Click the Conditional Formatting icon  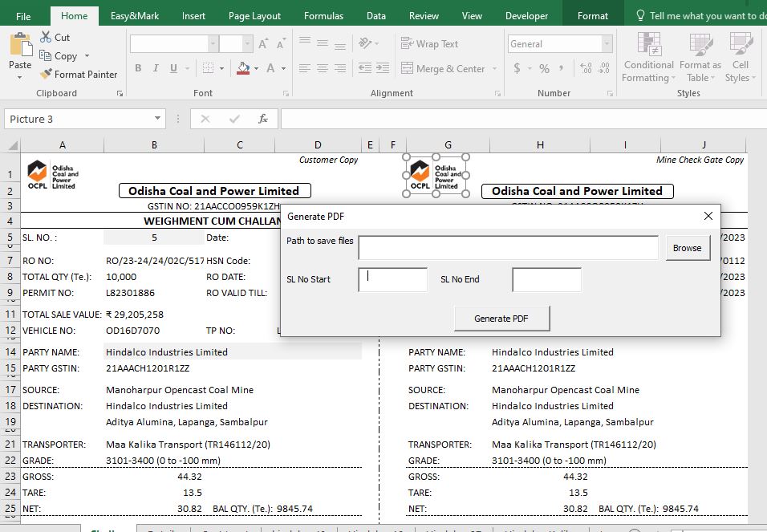[648, 45]
